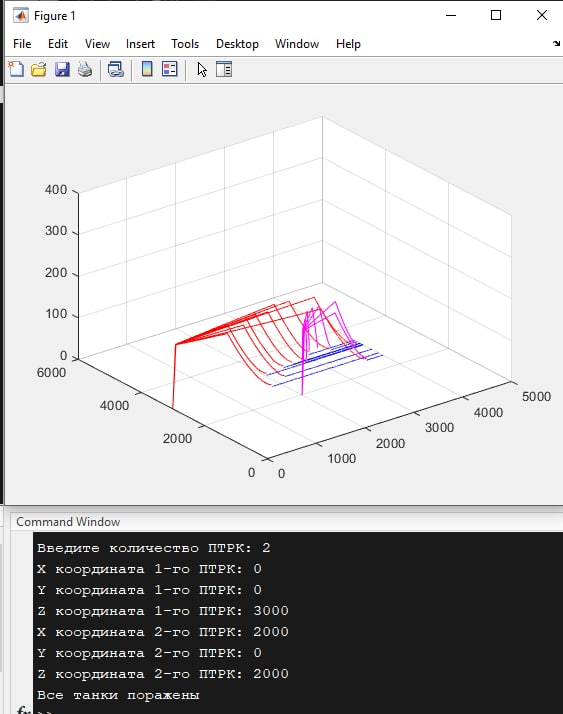Viewport: 563px width, 714px height.
Task: Open the Insert menu
Action: point(140,44)
